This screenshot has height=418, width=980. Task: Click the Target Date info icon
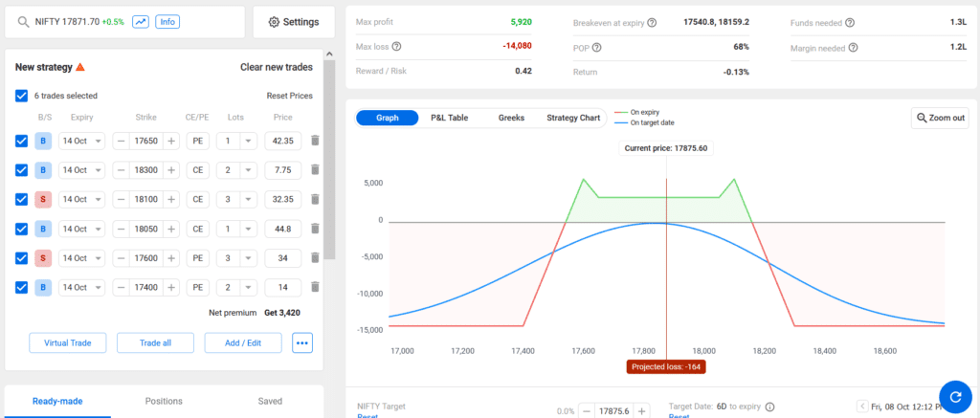coord(769,407)
